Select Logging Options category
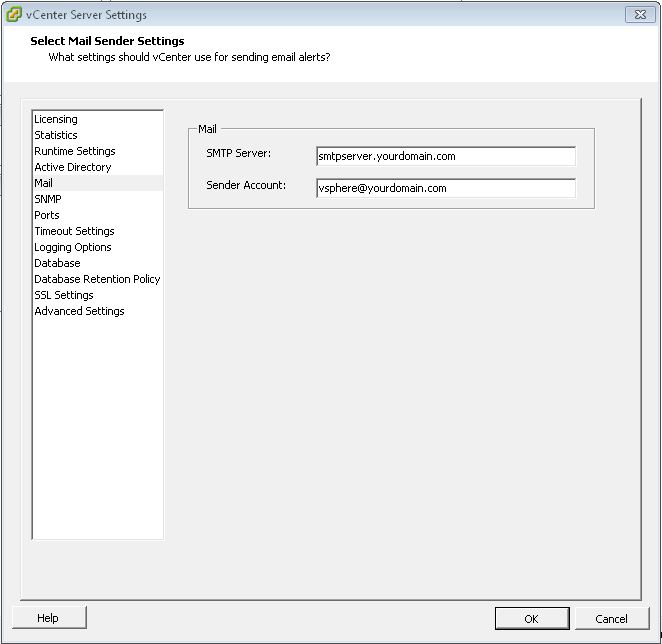 [73, 247]
